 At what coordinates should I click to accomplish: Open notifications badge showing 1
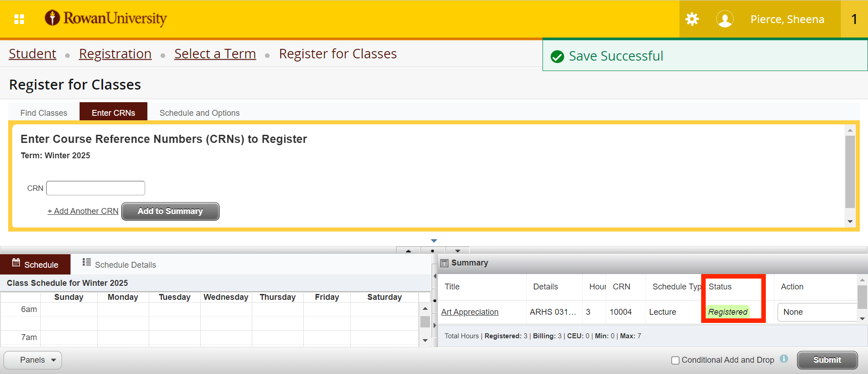click(854, 19)
